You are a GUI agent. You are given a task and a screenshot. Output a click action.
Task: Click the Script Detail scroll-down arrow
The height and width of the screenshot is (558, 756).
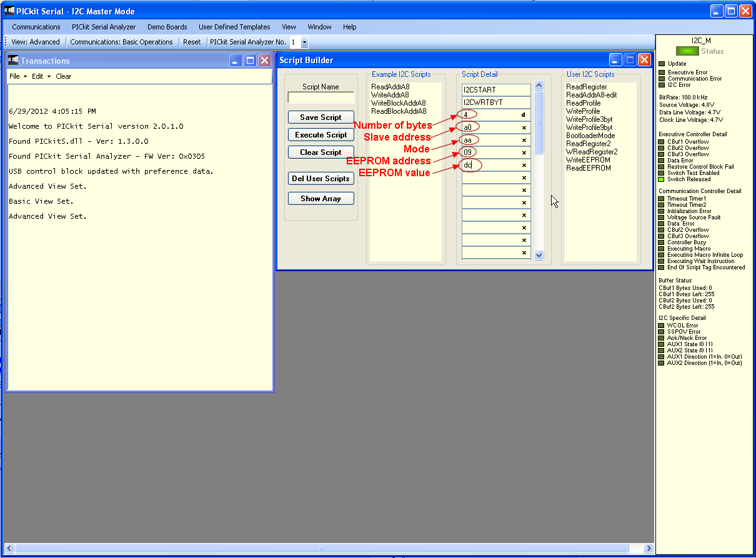coord(539,255)
